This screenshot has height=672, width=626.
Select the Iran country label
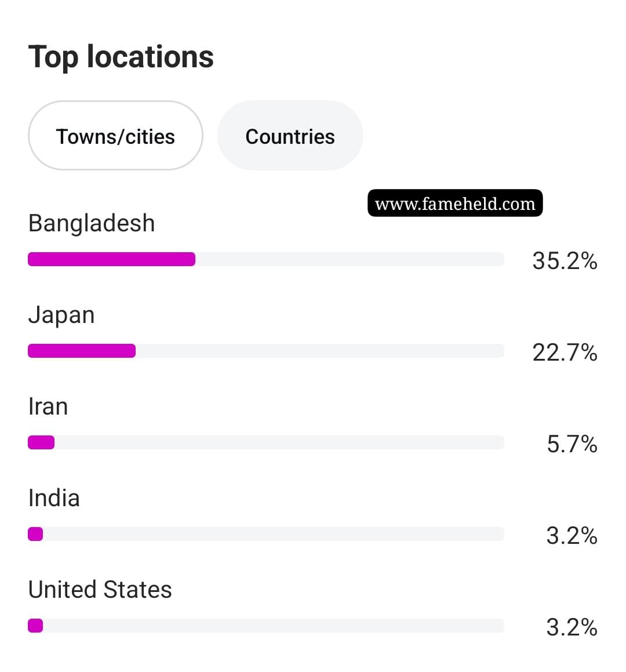pos(48,406)
